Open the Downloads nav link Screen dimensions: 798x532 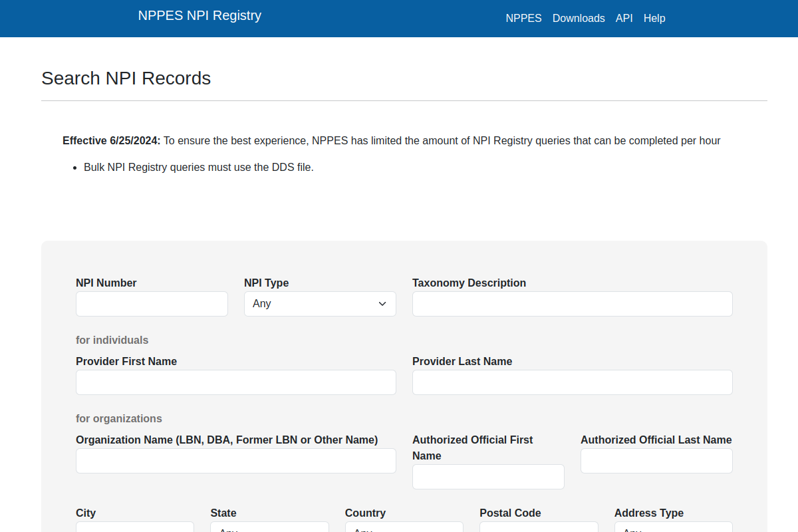(x=579, y=19)
